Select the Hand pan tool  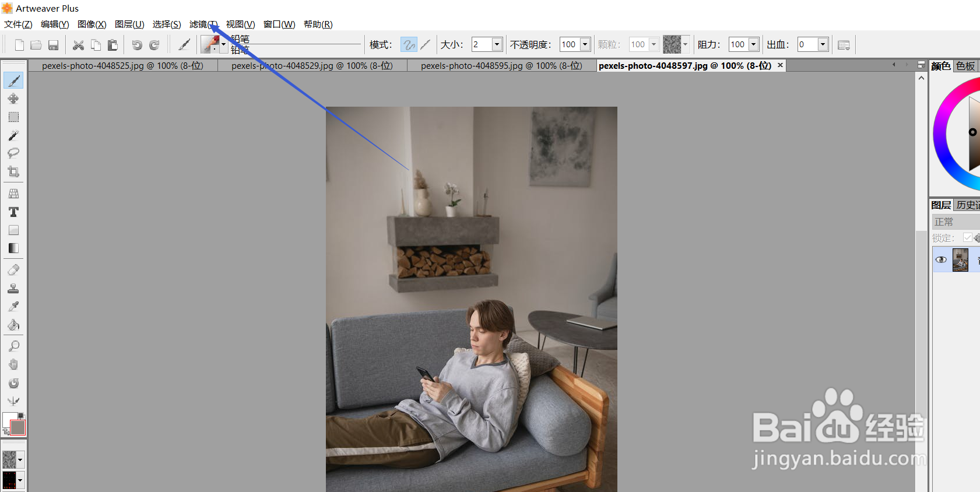[x=13, y=364]
